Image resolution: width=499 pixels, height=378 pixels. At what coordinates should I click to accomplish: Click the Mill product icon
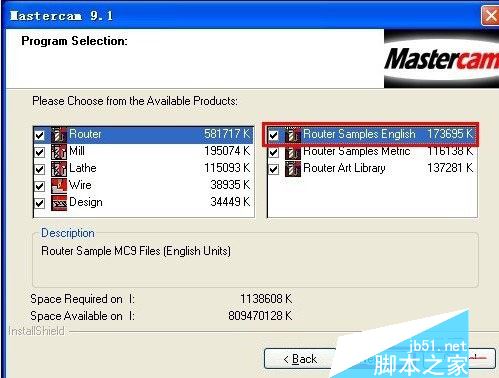click(x=59, y=152)
